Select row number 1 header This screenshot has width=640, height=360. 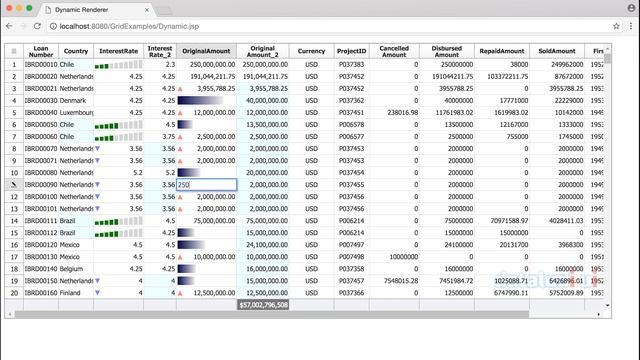14,64
